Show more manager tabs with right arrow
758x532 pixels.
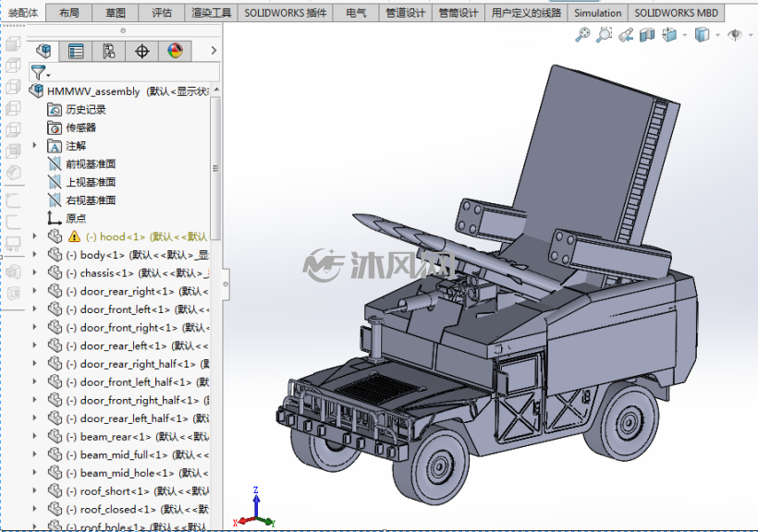pyautogui.click(x=214, y=50)
